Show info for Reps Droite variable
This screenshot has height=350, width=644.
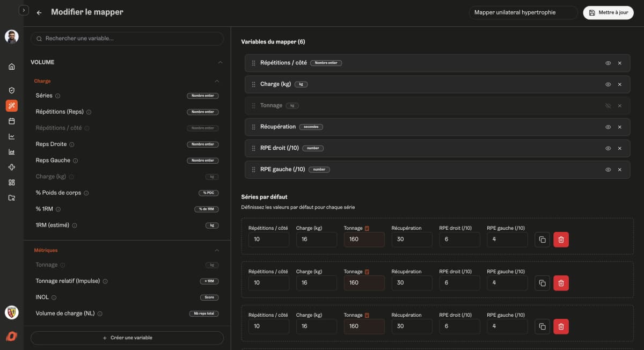tap(72, 144)
